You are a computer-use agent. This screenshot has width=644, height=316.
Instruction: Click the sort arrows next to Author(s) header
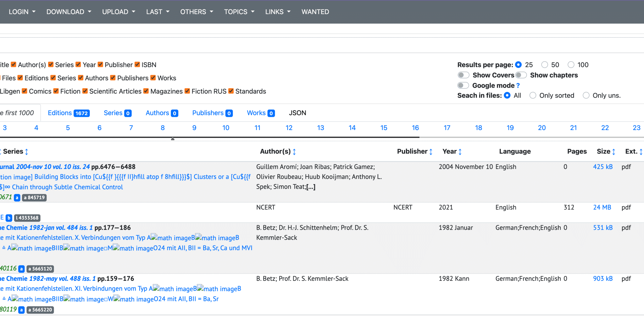click(294, 151)
